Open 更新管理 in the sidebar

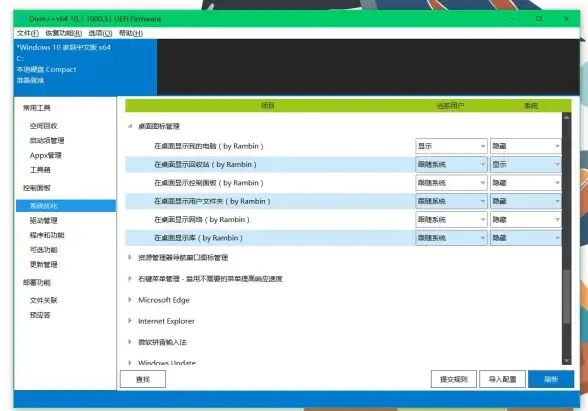(x=44, y=264)
